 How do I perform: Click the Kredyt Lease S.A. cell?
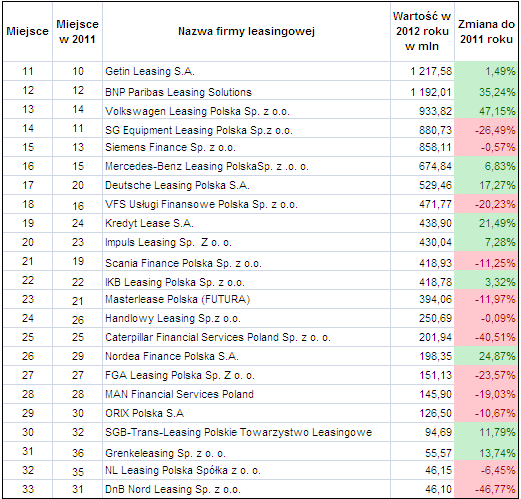(x=246, y=223)
